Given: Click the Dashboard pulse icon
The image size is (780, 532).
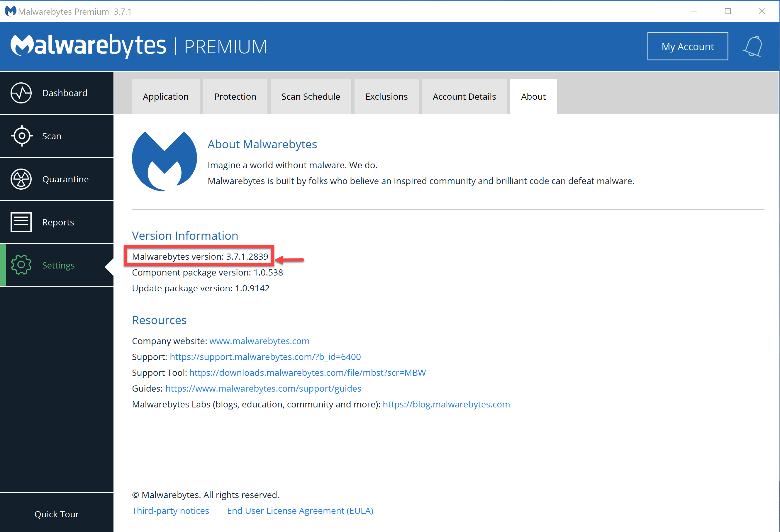Looking at the screenshot, I should 21,93.
